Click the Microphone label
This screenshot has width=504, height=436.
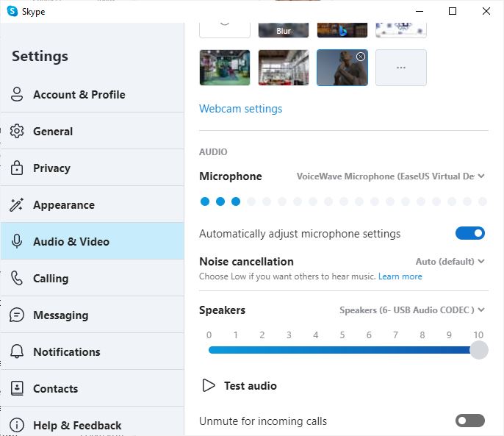231,176
